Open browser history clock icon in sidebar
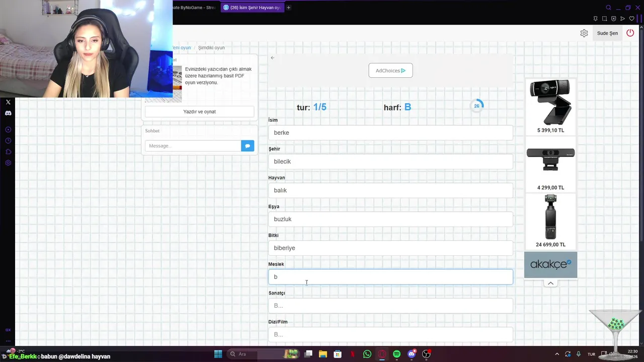Screen dimensions: 644x362 (x=8, y=141)
